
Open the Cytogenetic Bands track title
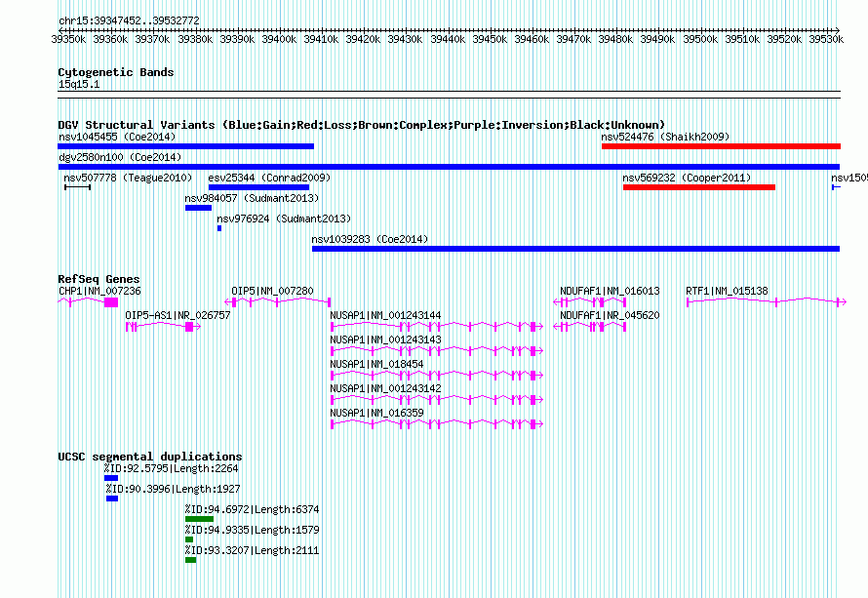click(x=116, y=72)
